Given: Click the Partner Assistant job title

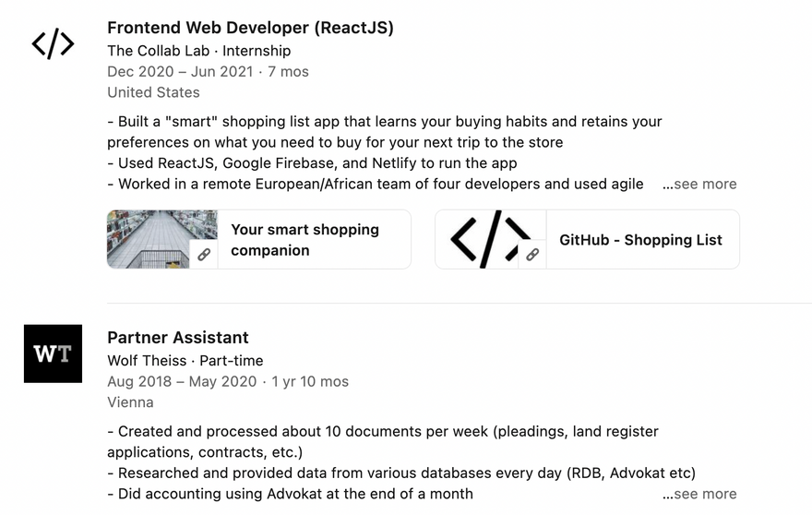Looking at the screenshot, I should 178,338.
